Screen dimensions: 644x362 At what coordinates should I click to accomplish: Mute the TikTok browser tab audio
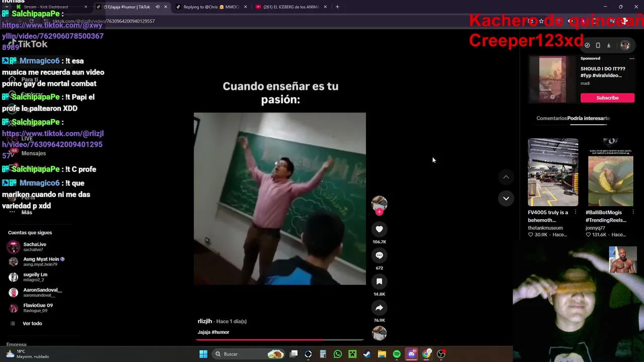(x=157, y=7)
